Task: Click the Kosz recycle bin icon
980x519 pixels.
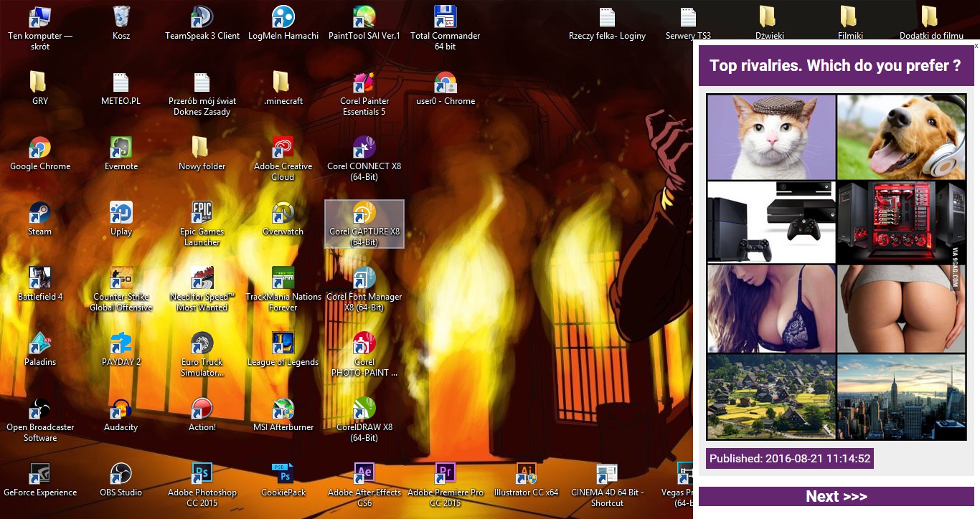Action: click(121, 18)
